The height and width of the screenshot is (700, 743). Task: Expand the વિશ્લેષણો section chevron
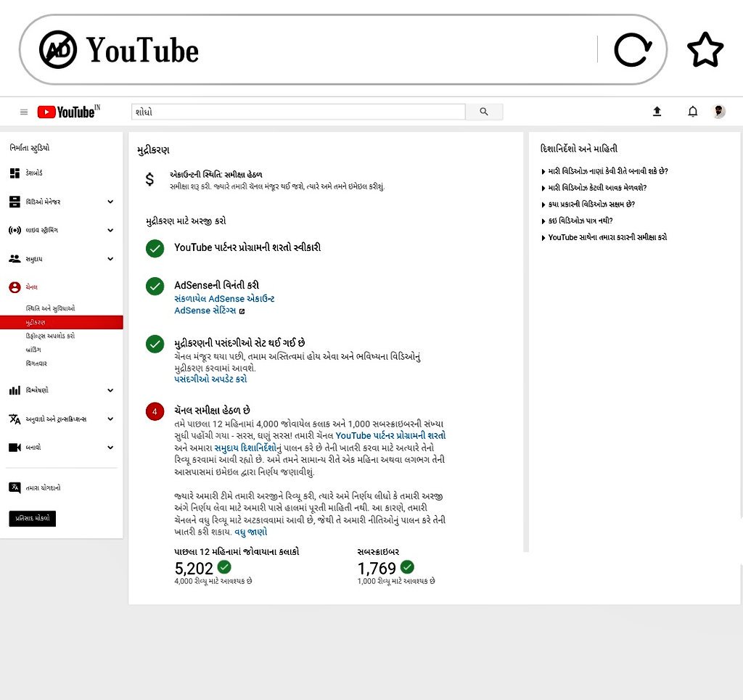pyautogui.click(x=110, y=390)
